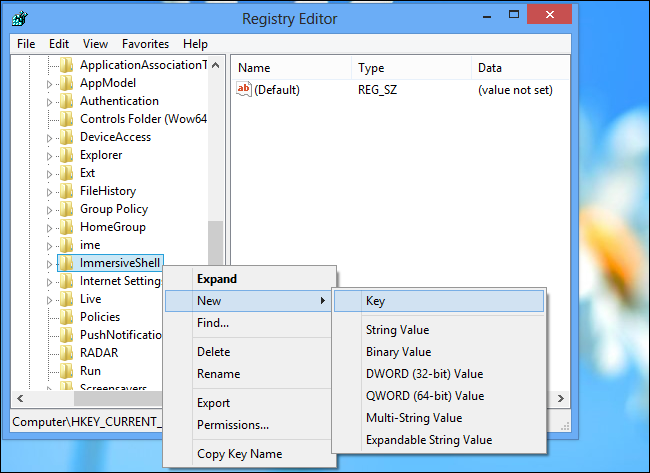Click the Authentication folder icon

66,101
